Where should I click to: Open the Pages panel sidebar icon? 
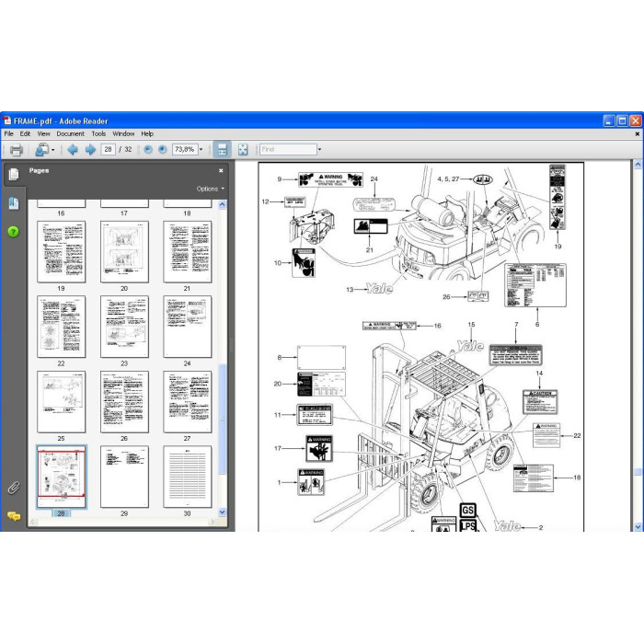click(x=14, y=174)
